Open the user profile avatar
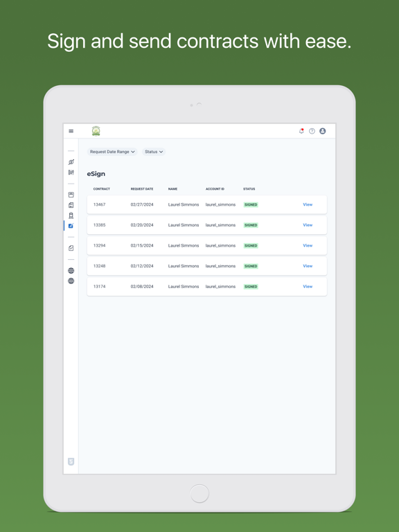The width and height of the screenshot is (399, 532). [323, 131]
